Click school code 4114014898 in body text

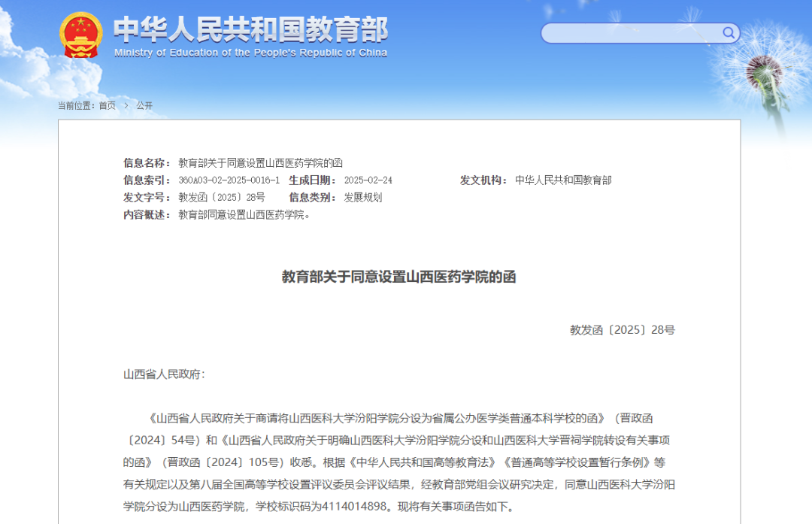tap(354, 507)
